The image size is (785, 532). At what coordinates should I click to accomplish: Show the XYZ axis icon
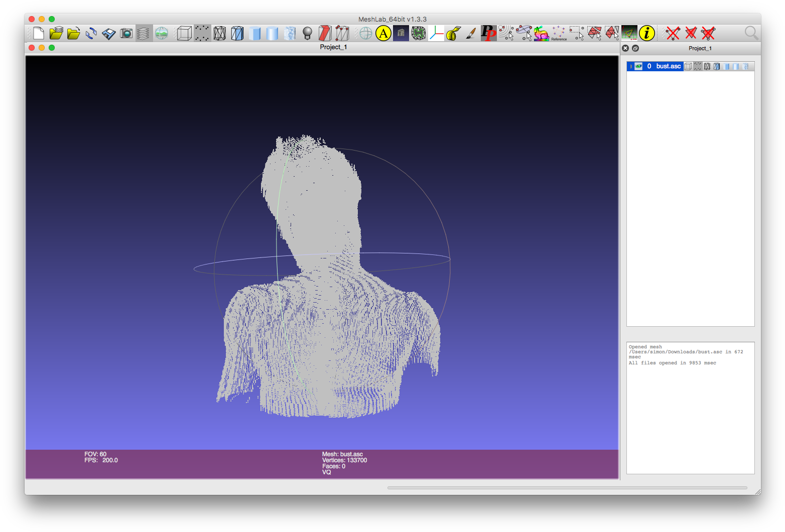click(x=436, y=34)
